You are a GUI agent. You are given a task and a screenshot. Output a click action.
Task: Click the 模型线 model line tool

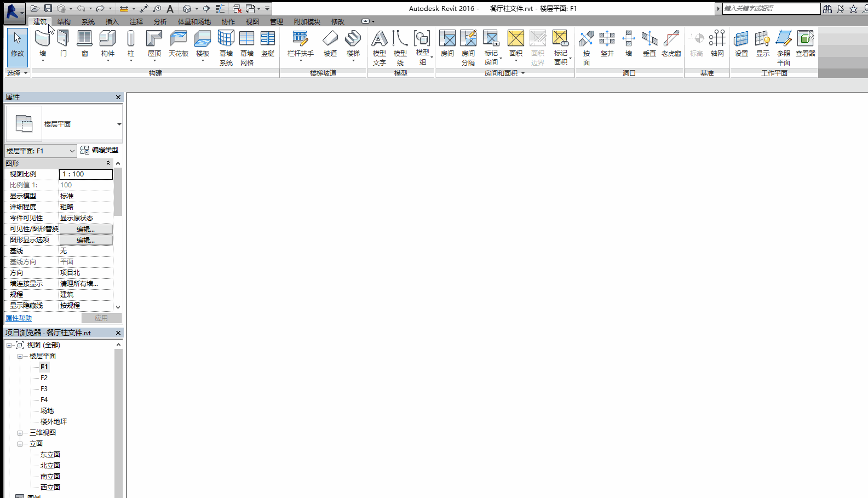click(400, 48)
